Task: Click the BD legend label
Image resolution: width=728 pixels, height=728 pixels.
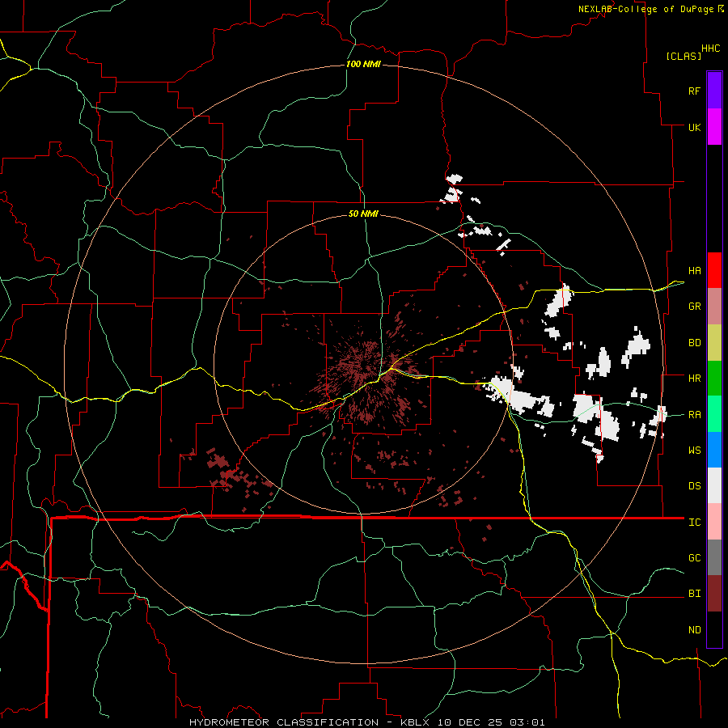Action: [694, 343]
